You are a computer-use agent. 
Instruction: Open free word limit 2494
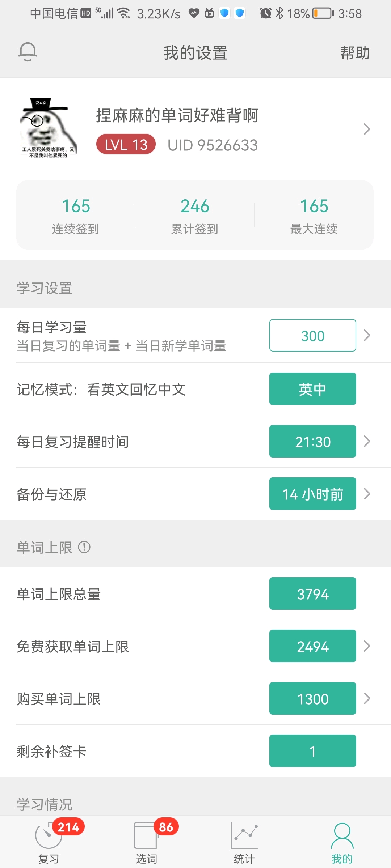(313, 646)
